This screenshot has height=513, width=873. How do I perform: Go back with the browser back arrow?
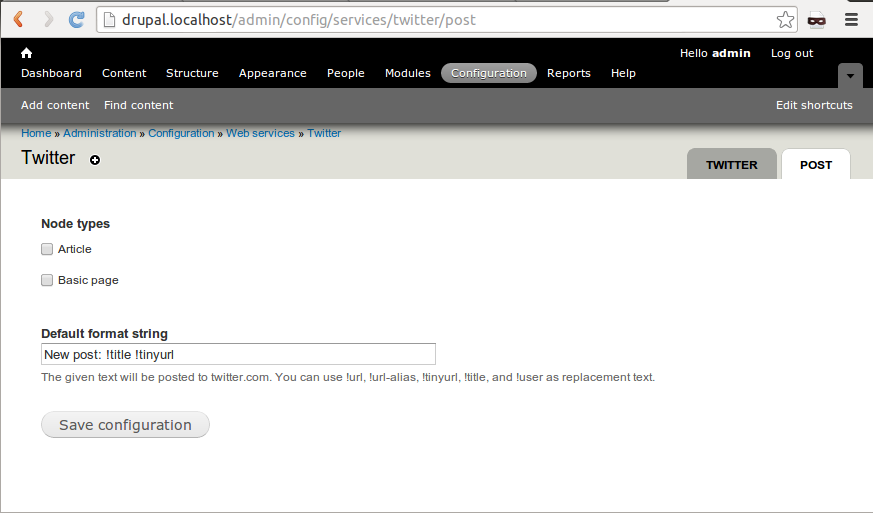point(18,19)
